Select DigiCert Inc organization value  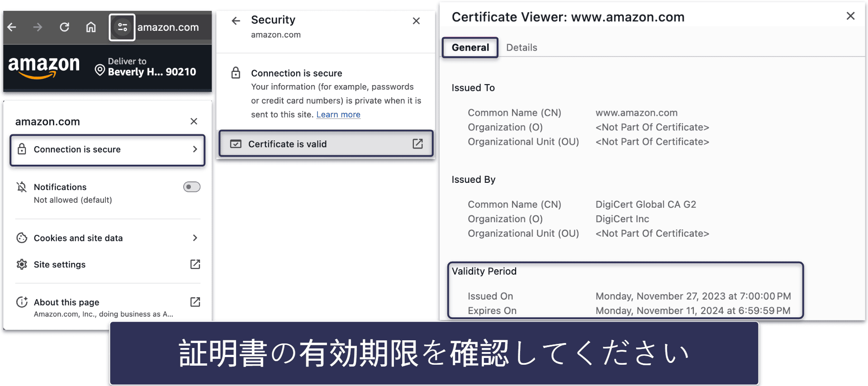[622, 219]
